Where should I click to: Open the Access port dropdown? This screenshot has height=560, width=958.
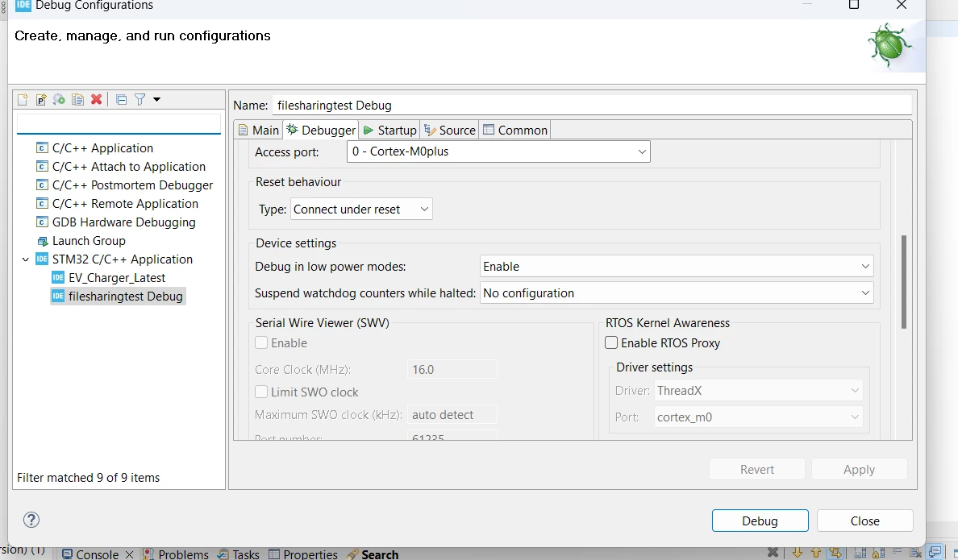click(x=498, y=151)
